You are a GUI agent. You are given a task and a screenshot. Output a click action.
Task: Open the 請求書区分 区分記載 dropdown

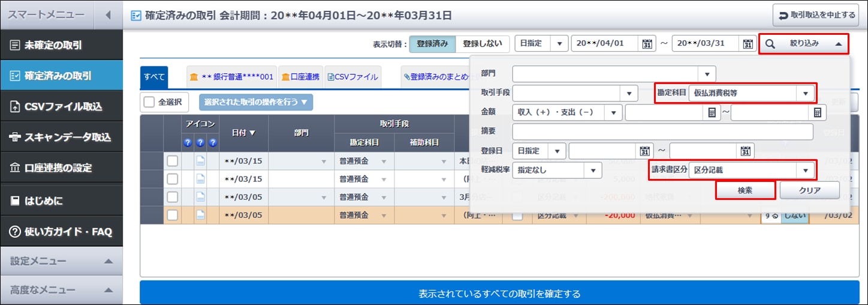click(804, 171)
